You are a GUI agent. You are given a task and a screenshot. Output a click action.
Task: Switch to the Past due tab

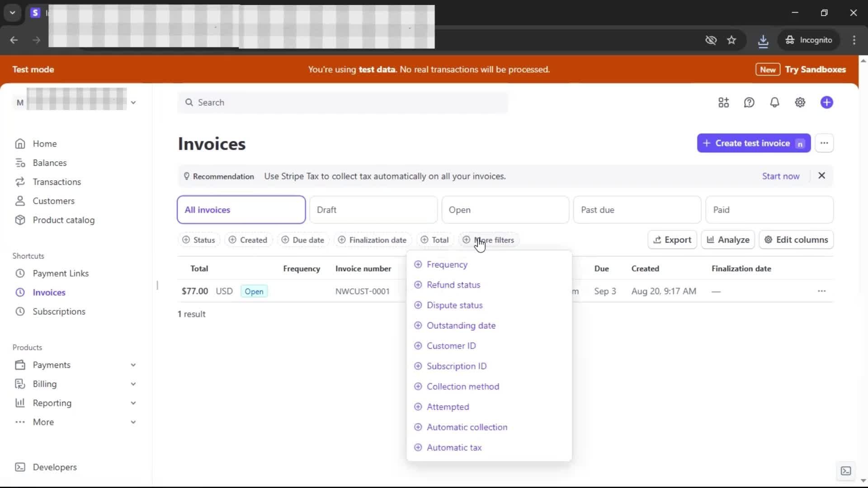pos(637,210)
